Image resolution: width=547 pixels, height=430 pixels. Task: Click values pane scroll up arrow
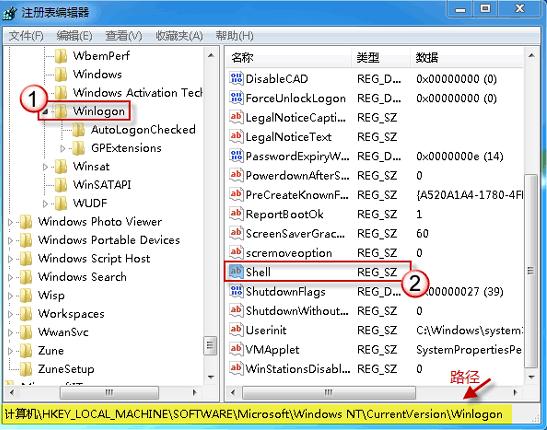531,55
